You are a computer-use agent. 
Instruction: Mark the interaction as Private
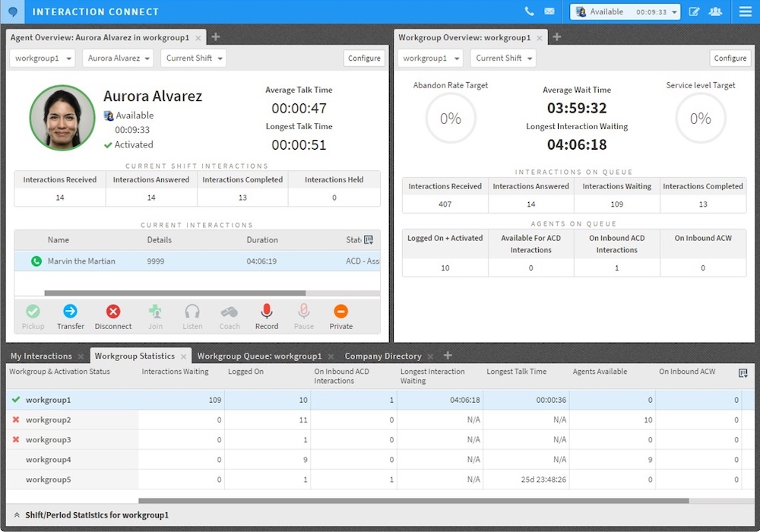340,318
